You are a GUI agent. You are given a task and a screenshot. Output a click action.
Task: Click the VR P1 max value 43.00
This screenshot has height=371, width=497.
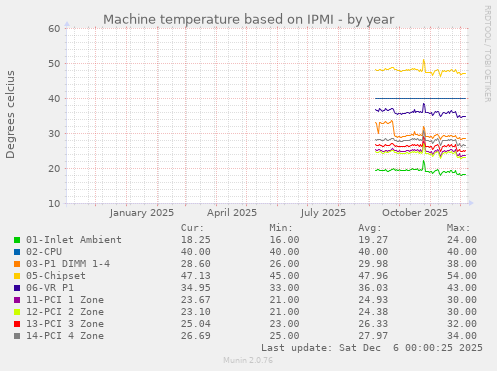point(462,288)
